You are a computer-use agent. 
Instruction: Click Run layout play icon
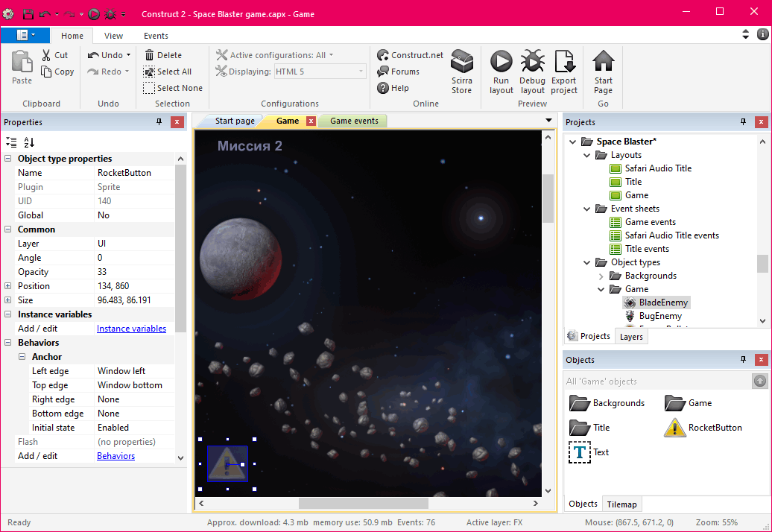pos(502,62)
